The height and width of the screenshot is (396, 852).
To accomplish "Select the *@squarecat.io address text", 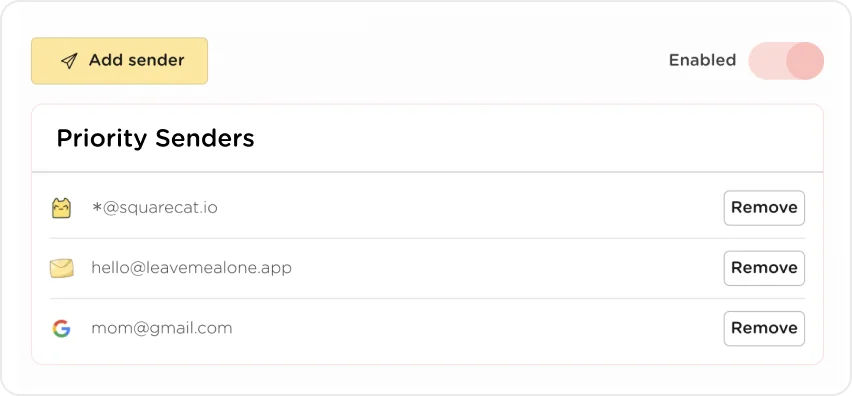I will 155,208.
